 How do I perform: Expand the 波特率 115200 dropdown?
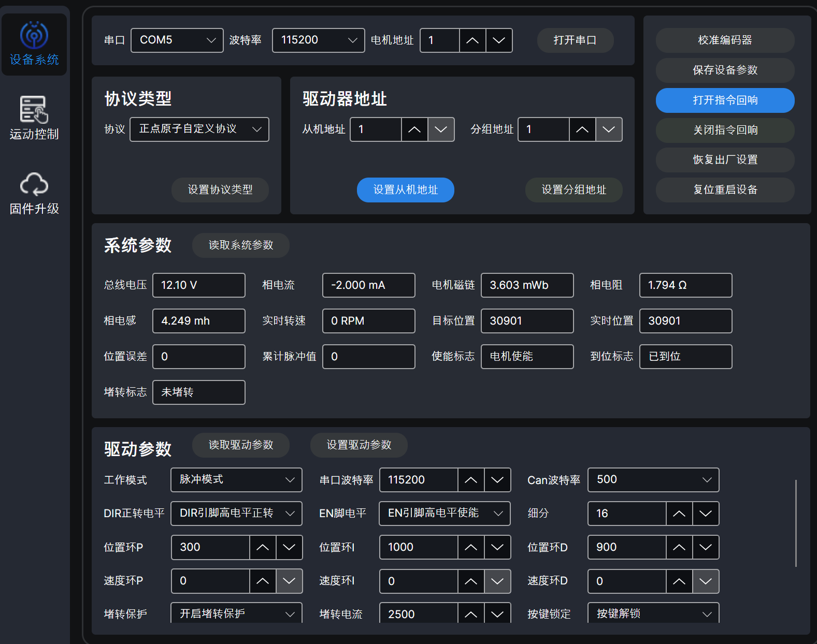click(319, 40)
